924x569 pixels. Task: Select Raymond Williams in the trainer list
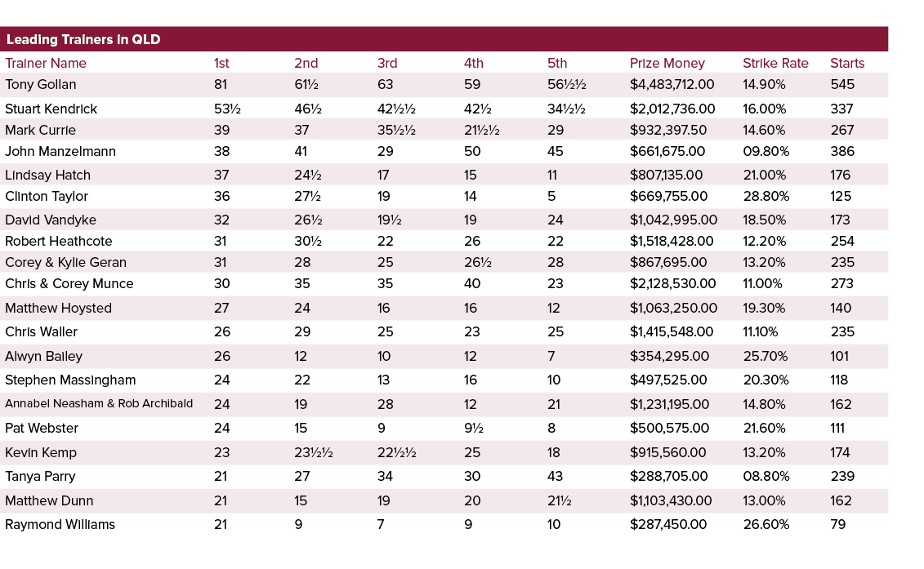[x=60, y=524]
